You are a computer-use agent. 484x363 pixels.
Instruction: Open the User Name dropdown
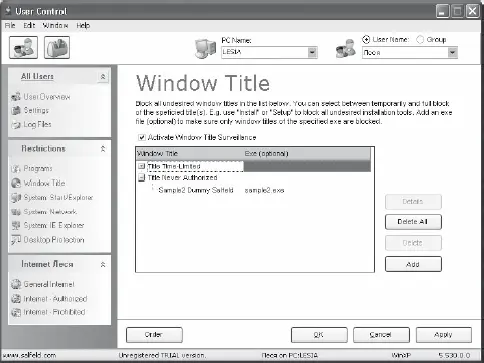(x=452, y=52)
